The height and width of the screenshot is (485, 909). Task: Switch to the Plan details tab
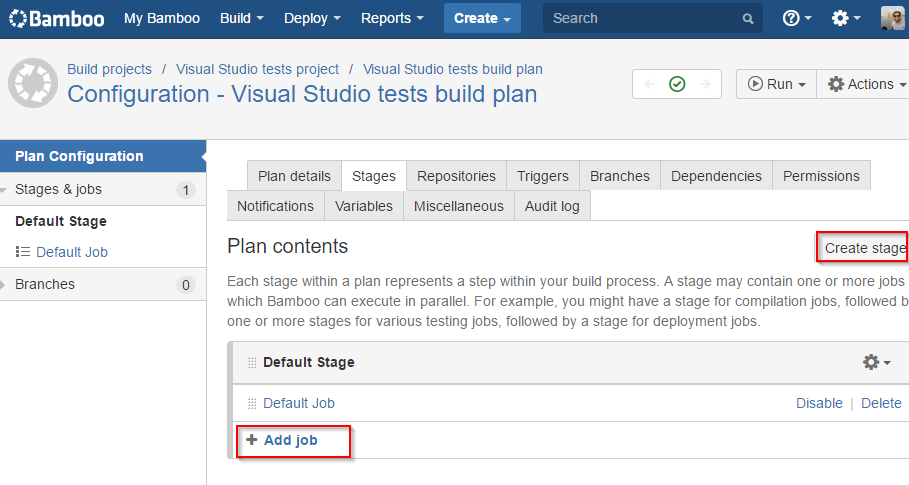pyautogui.click(x=294, y=176)
